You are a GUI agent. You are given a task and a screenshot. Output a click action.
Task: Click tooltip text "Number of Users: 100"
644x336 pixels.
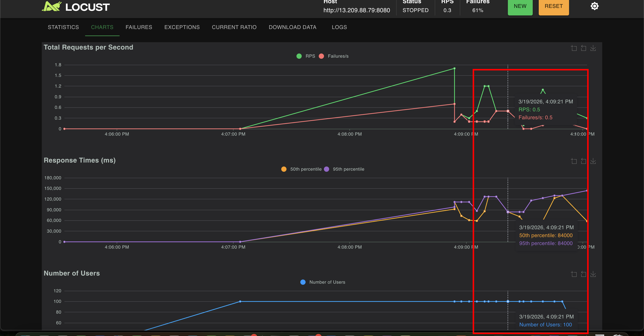tap(546, 325)
